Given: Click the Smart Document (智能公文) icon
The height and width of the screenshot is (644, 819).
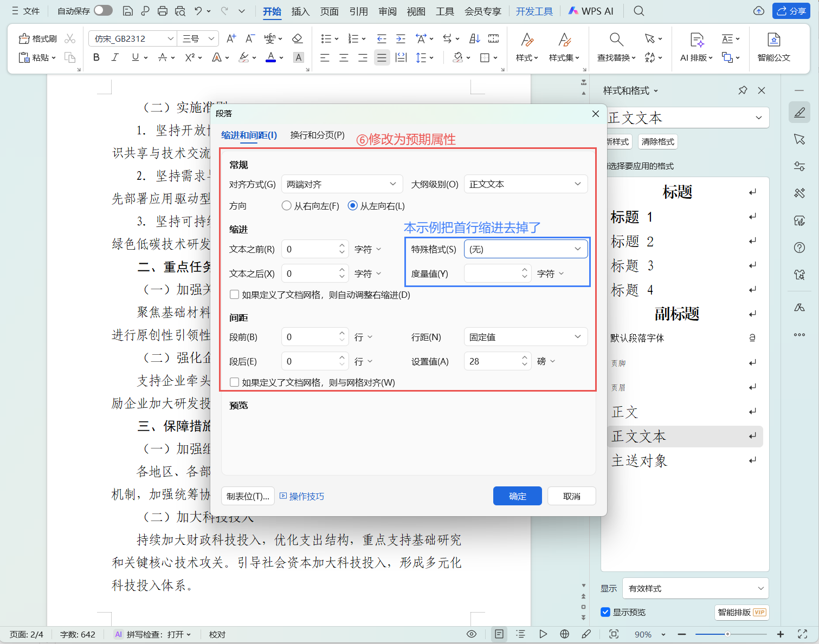Looking at the screenshot, I should point(773,47).
